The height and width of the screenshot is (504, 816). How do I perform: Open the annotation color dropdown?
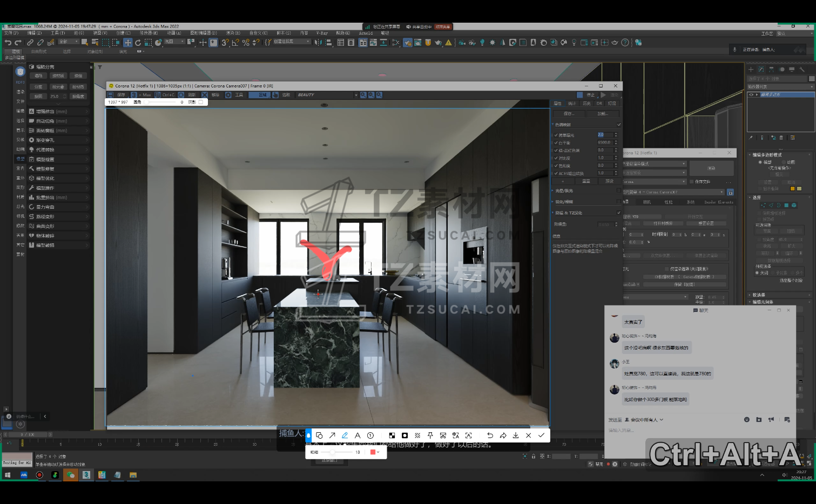[375, 452]
